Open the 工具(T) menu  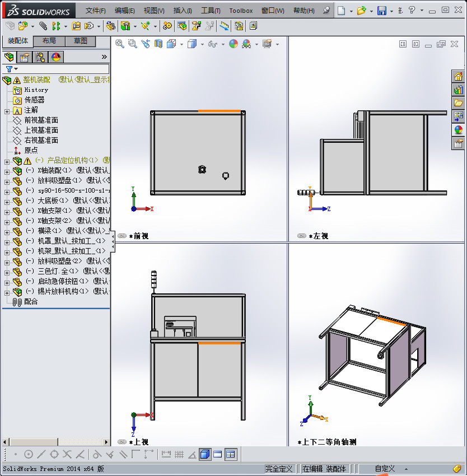pyautogui.click(x=211, y=11)
